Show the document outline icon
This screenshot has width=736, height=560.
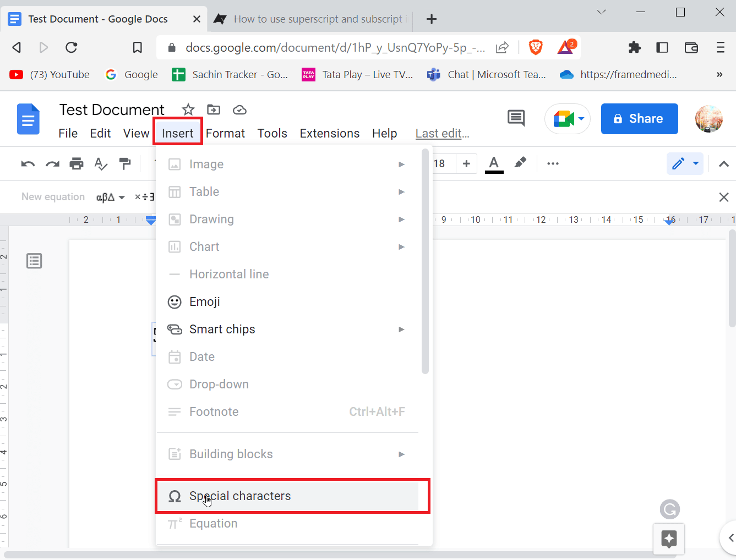click(34, 261)
